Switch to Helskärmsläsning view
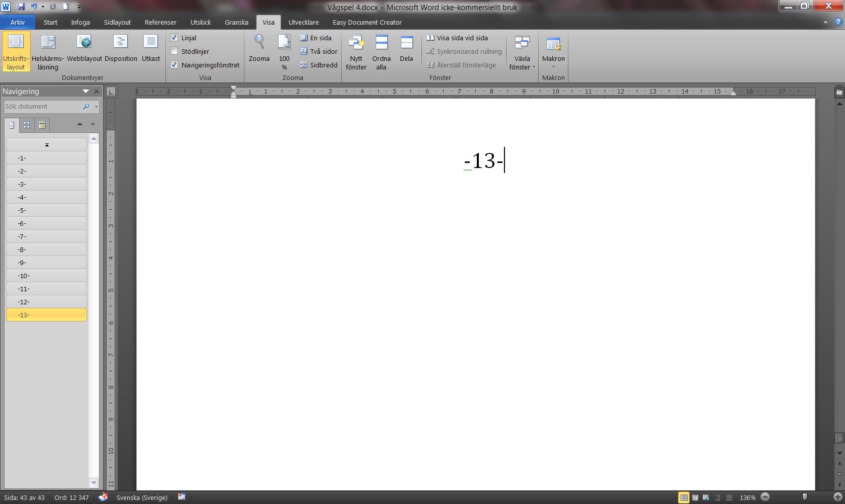Screen dimensions: 845x504 (x=48, y=51)
